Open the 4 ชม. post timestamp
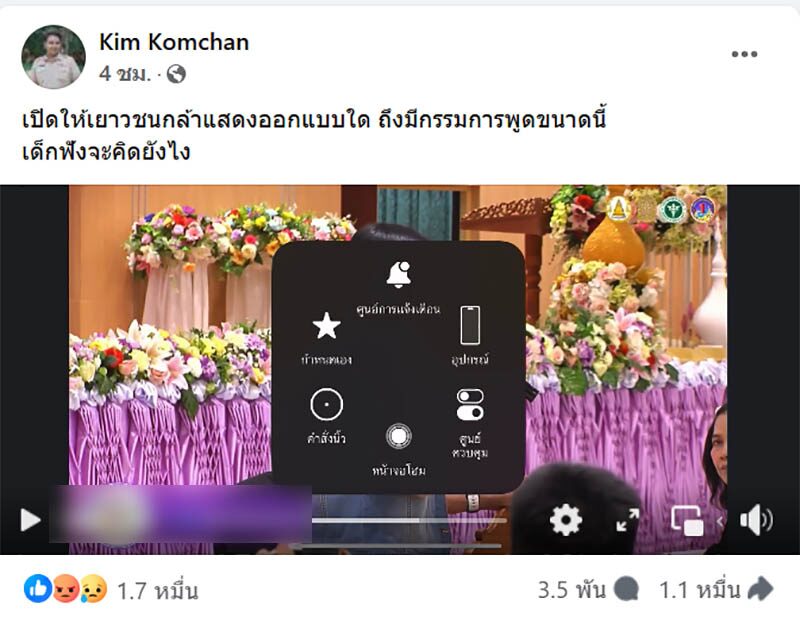 (125, 75)
